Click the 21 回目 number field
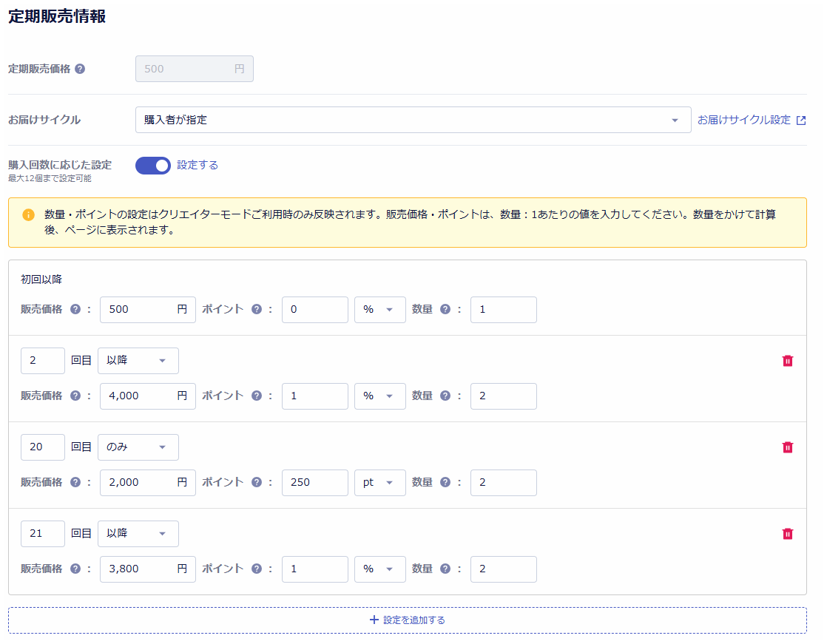 (x=42, y=534)
